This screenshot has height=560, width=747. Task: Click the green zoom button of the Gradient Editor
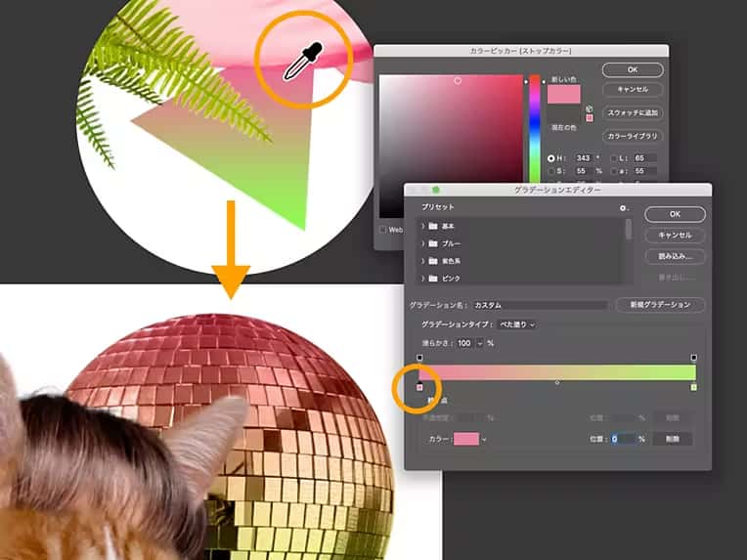coord(435,190)
